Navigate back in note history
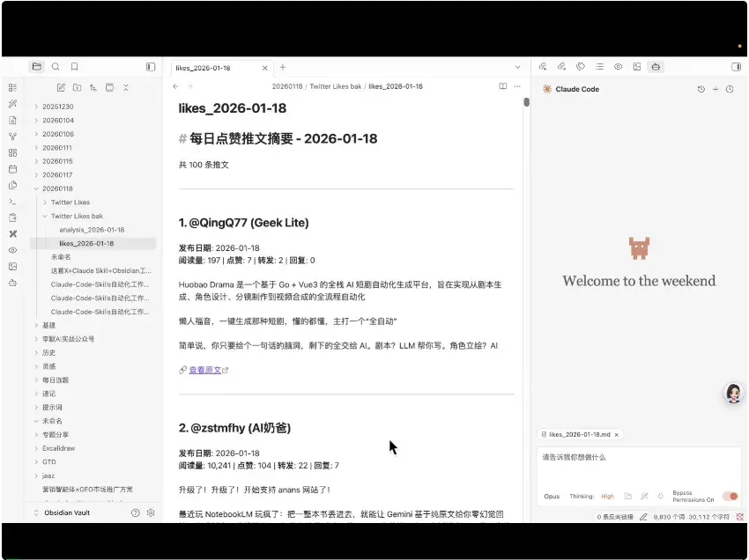 pyautogui.click(x=175, y=86)
